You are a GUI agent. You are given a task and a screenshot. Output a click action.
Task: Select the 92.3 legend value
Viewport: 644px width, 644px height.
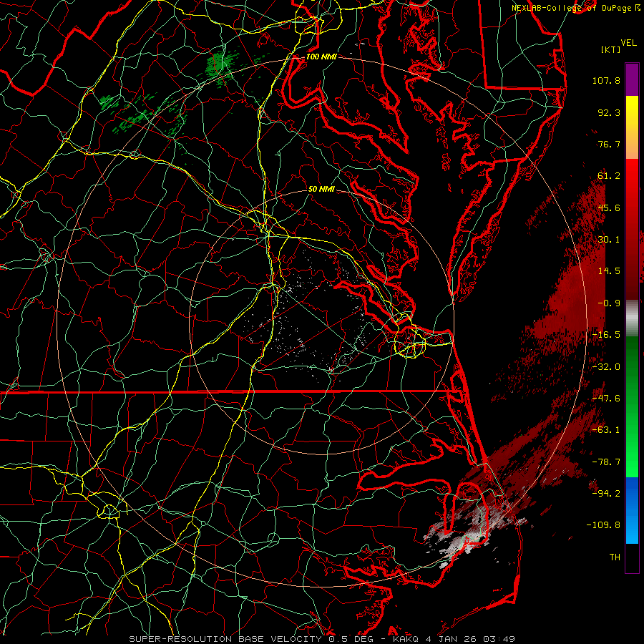tap(609, 112)
